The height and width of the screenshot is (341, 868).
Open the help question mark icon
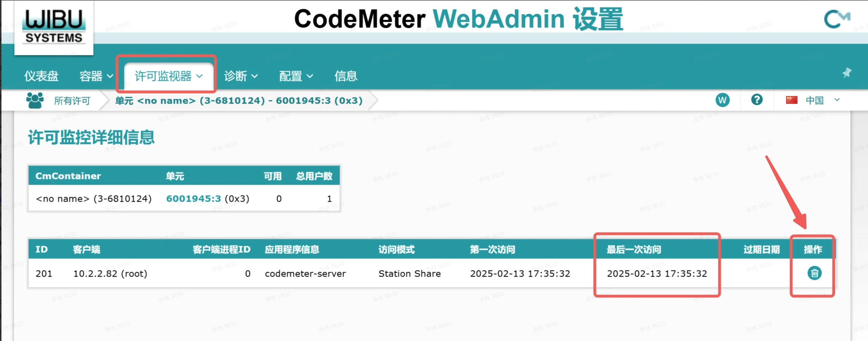coord(757,100)
